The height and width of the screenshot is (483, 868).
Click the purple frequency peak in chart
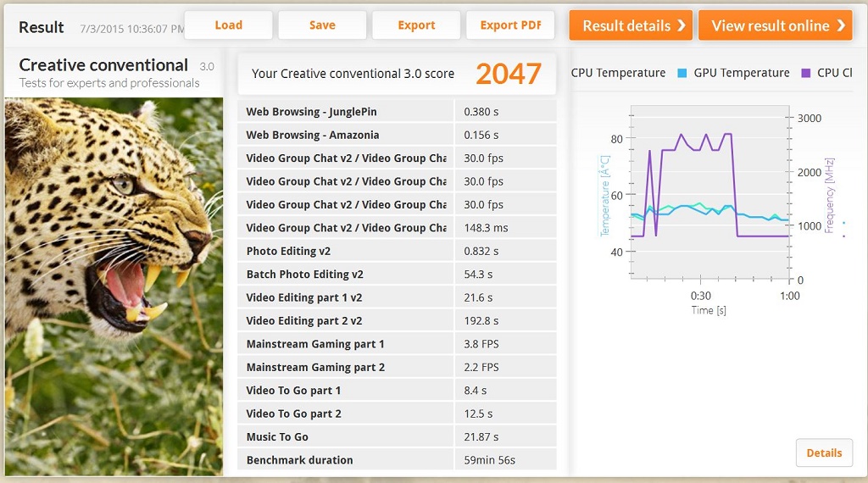[x=682, y=135]
